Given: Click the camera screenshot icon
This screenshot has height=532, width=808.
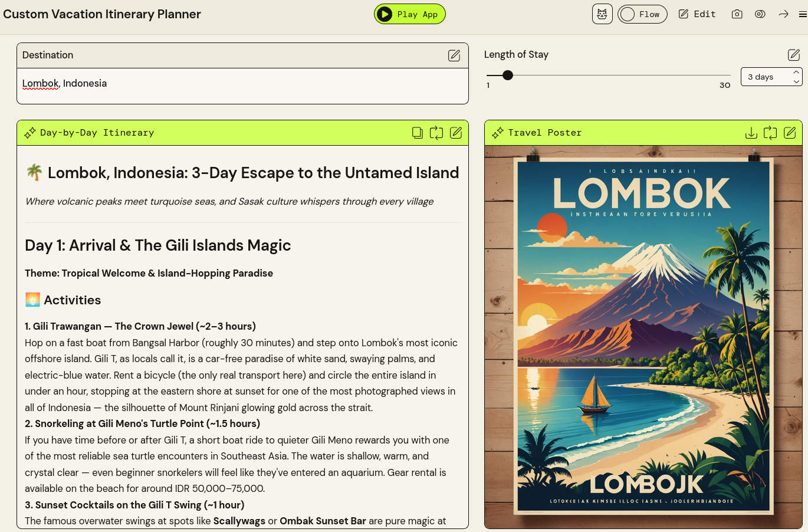Looking at the screenshot, I should [737, 14].
